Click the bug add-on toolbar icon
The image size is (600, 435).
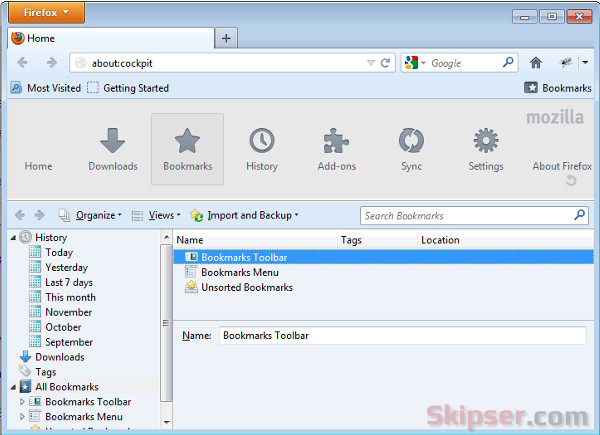[x=566, y=62]
